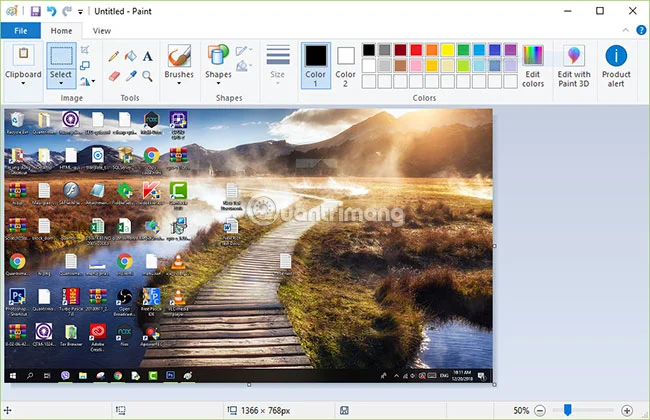This screenshot has height=420, width=650.
Task: Select the Magnifier tool
Action: (x=147, y=76)
